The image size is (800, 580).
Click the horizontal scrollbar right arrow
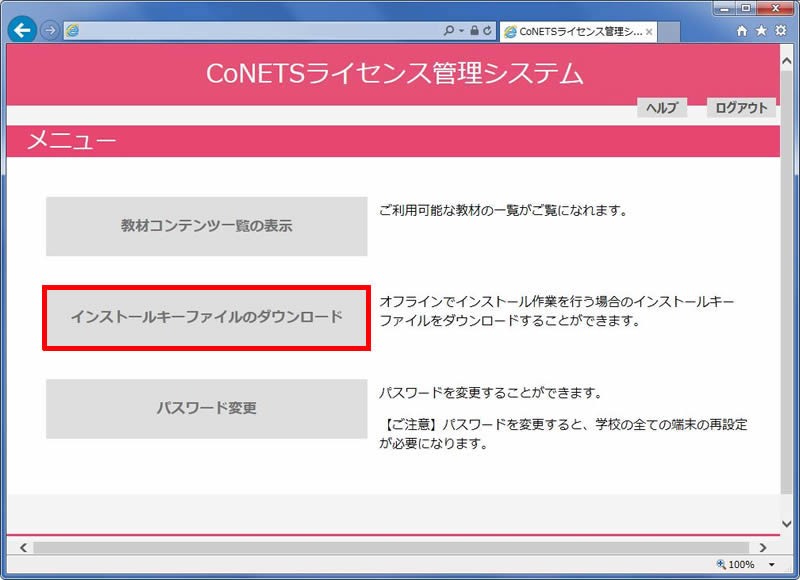pos(763,547)
